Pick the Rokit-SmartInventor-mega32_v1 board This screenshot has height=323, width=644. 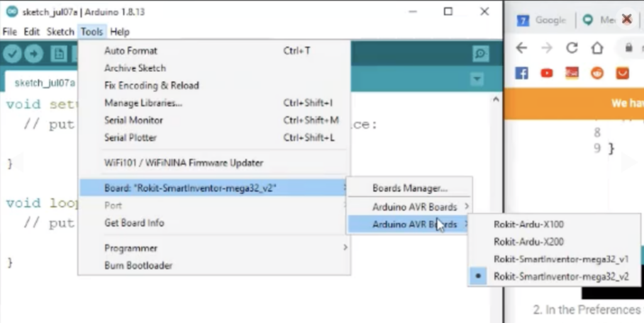click(x=561, y=259)
